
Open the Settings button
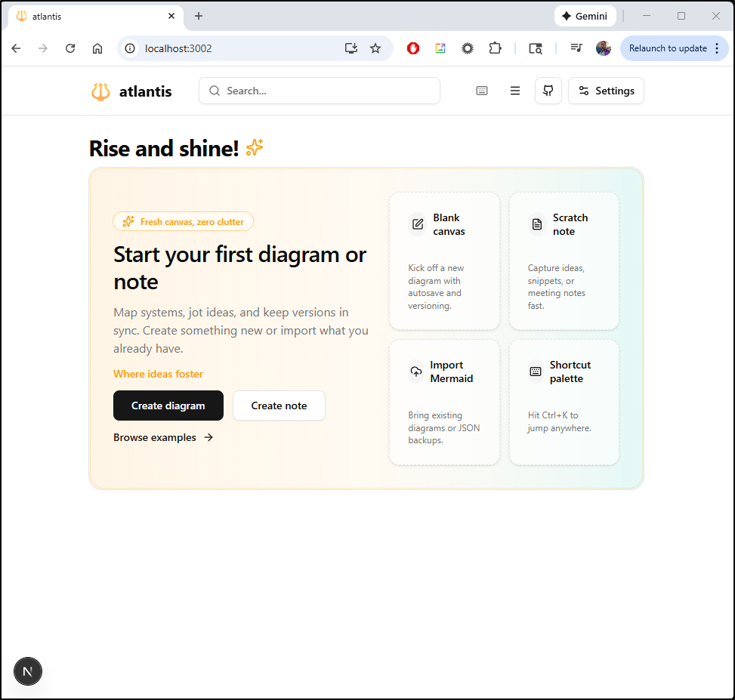pos(606,91)
